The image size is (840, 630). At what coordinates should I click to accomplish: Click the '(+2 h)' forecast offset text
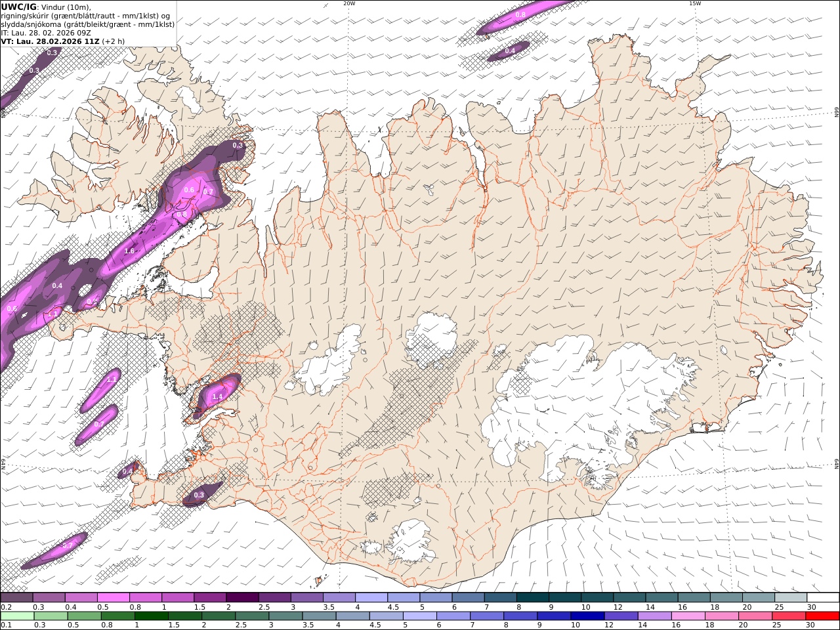[x=113, y=41]
